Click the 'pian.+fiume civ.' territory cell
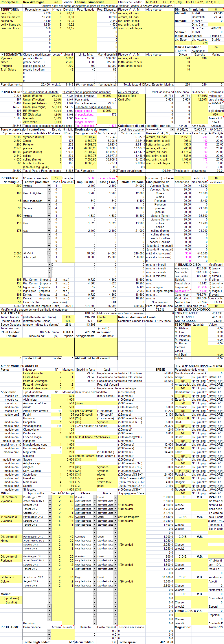The height and width of the screenshot is (644, 224). click(x=11, y=17)
